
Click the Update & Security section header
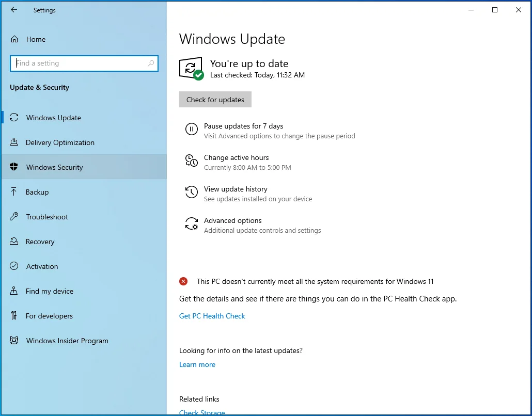(x=39, y=87)
